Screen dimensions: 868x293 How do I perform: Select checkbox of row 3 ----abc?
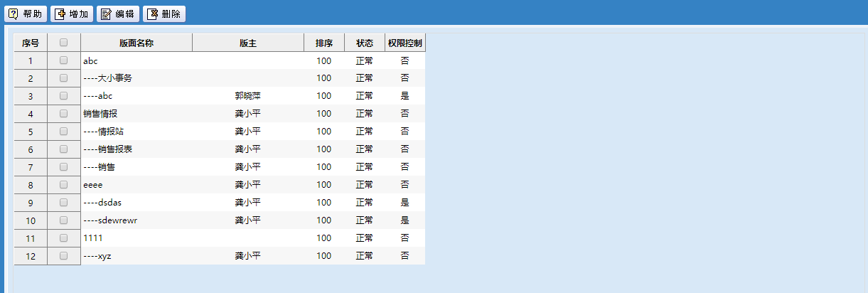[x=64, y=96]
